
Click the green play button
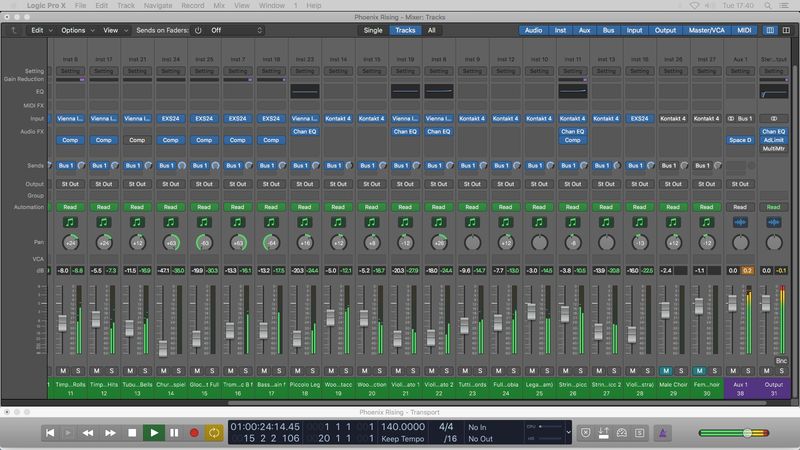[x=154, y=433]
